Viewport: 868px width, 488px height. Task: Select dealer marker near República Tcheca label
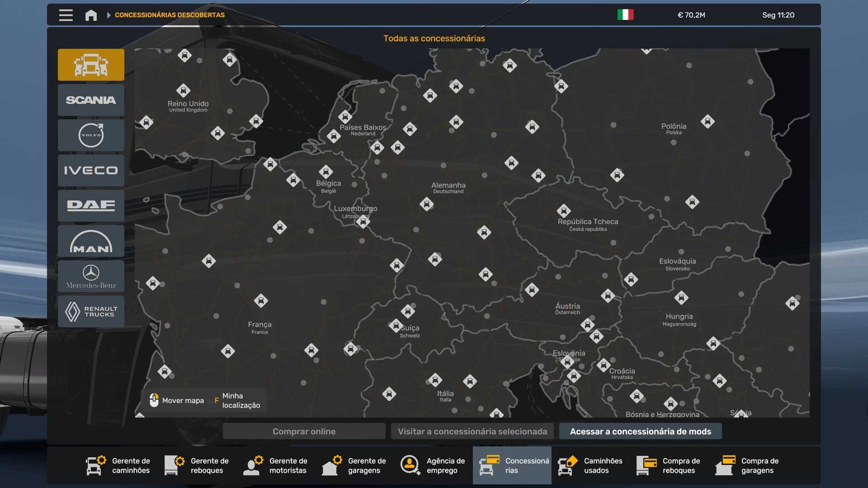[x=564, y=211]
